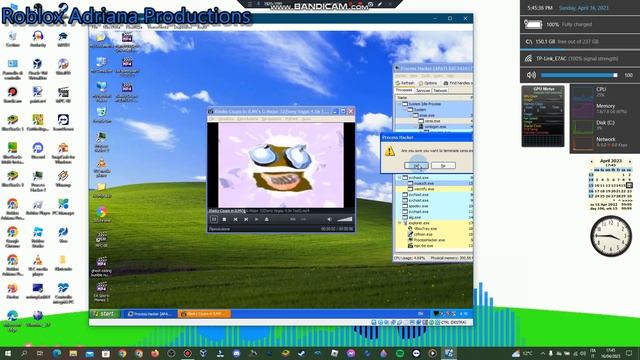Select the alg.exe process row
Viewport: 640px width, 360px height.
coord(433,218)
